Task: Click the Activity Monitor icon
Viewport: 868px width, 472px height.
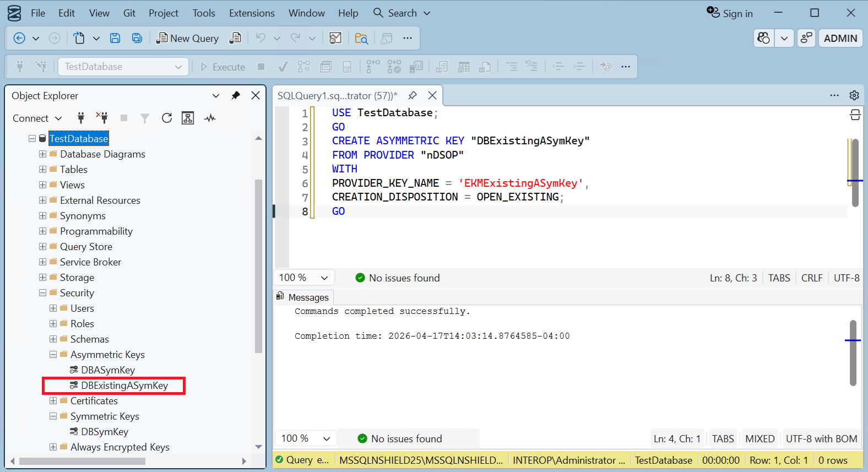Action: click(x=210, y=118)
